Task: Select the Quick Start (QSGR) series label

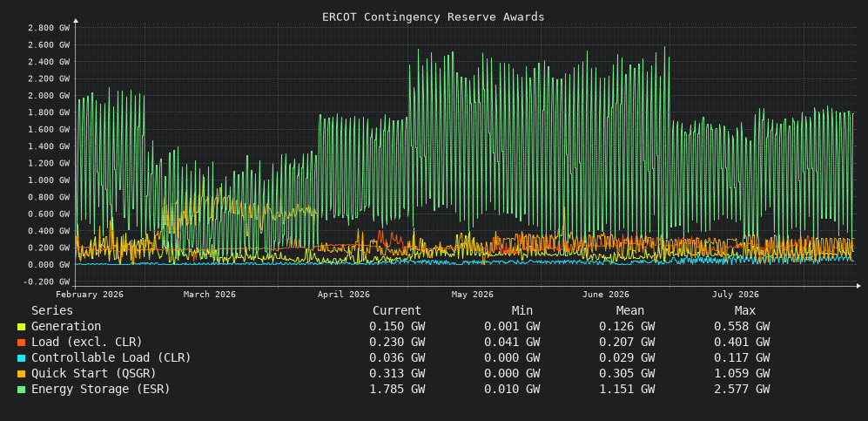Action: [x=94, y=373]
